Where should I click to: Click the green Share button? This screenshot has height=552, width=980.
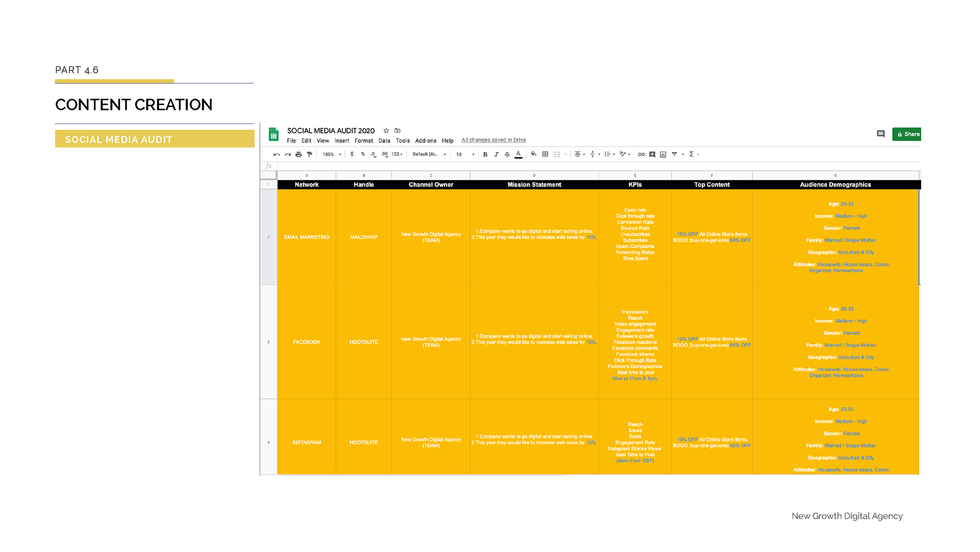[908, 134]
